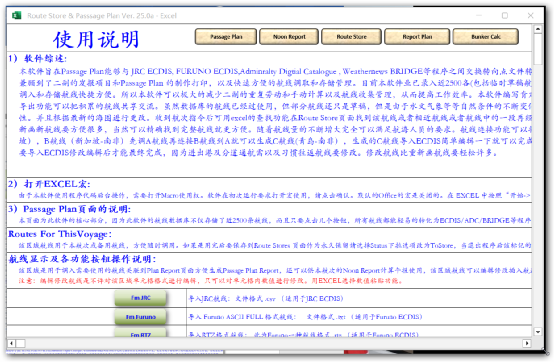Screen dimensions: 554x362
Task: Select the 使用说明 heading
Action: pos(96,39)
